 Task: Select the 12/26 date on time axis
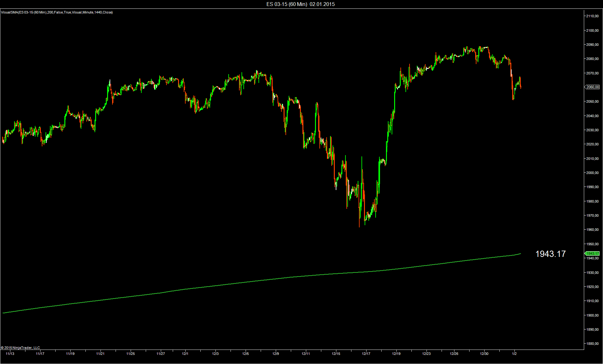tap(454, 354)
